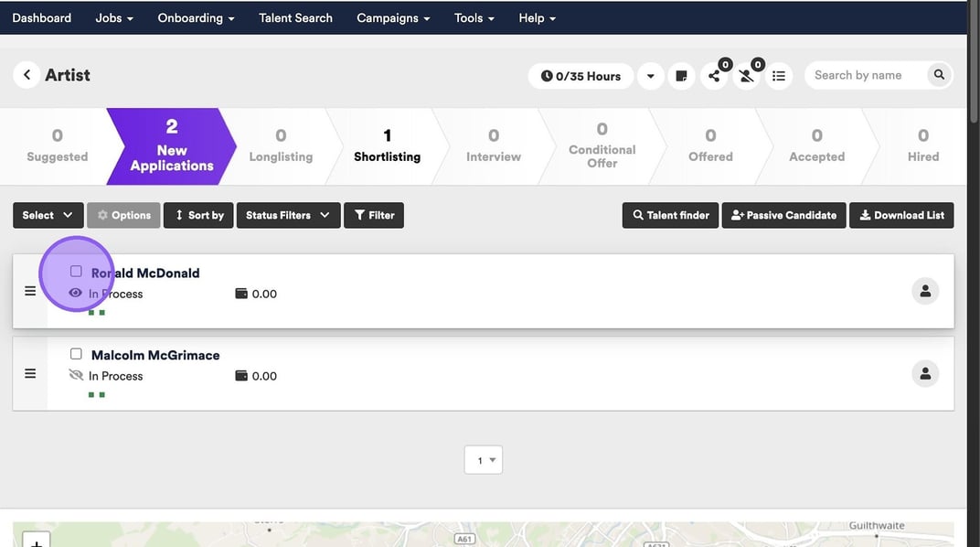Screen dimensions: 980x547
Task: Open the Onboarding menu
Action: click(196, 17)
